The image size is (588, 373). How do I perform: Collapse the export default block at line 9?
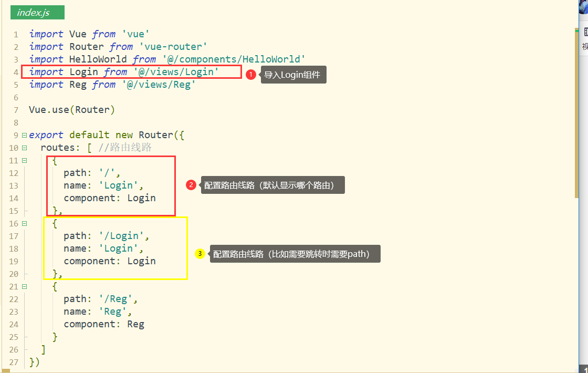coord(24,135)
